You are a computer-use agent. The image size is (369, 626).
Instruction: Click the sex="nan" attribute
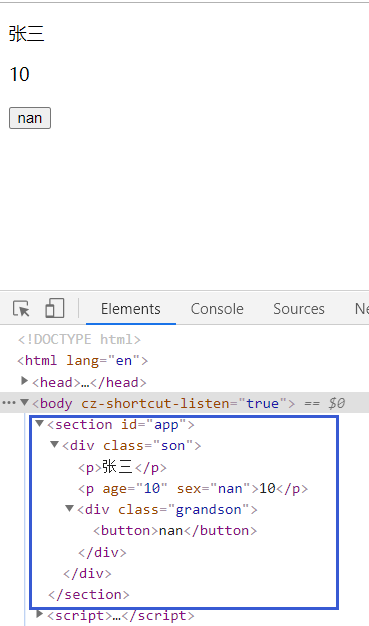pos(213,489)
